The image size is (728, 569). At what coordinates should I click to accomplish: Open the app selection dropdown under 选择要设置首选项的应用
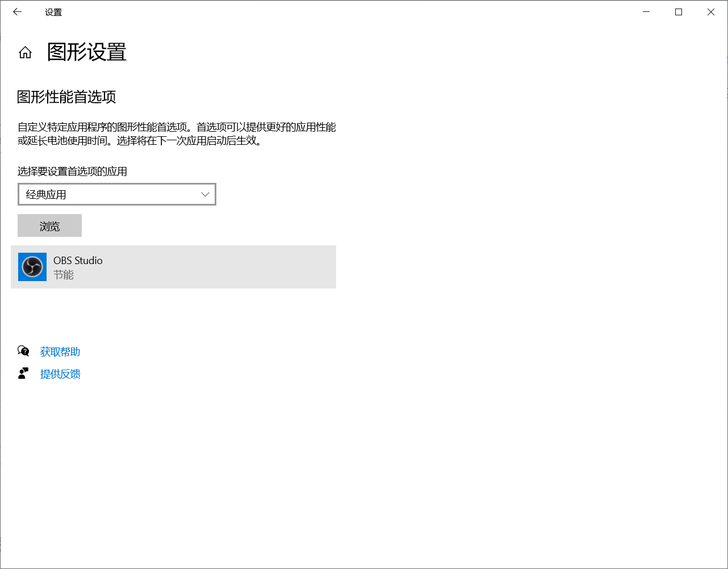pyautogui.click(x=116, y=194)
